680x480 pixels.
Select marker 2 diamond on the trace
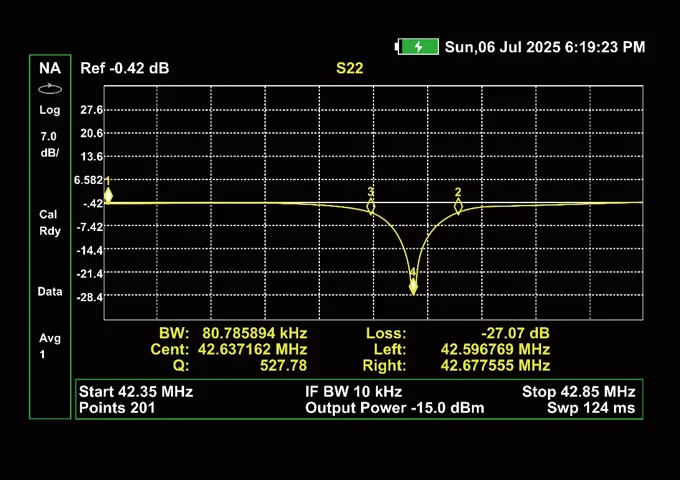pos(458,206)
